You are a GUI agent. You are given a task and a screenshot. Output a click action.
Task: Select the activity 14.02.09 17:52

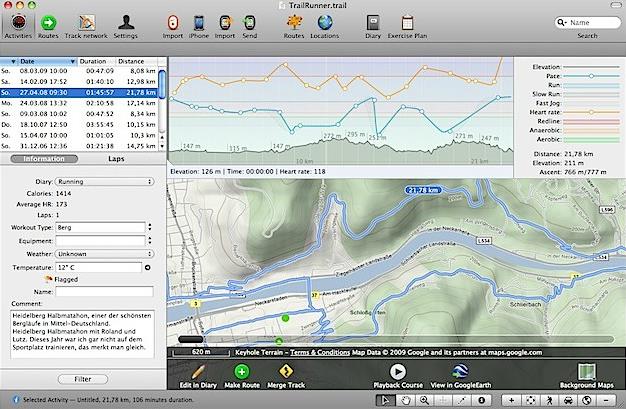coord(79,81)
